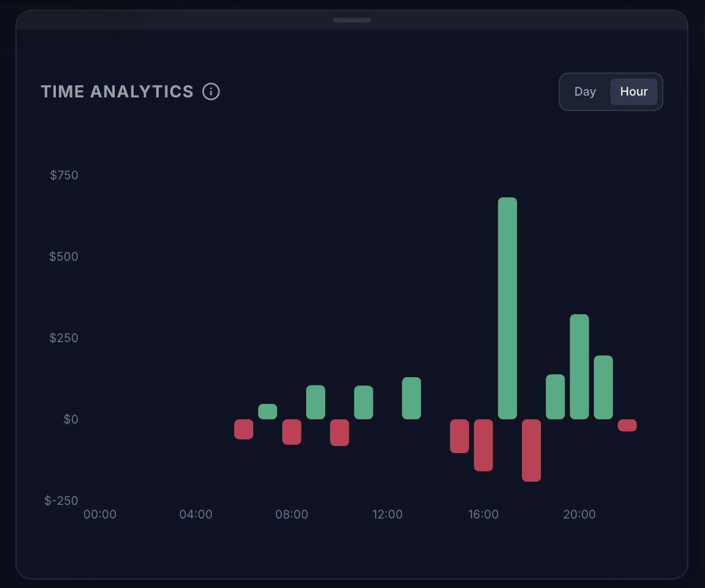705x588 pixels.
Task: Open the Time Analytics info icon
Action: (211, 91)
